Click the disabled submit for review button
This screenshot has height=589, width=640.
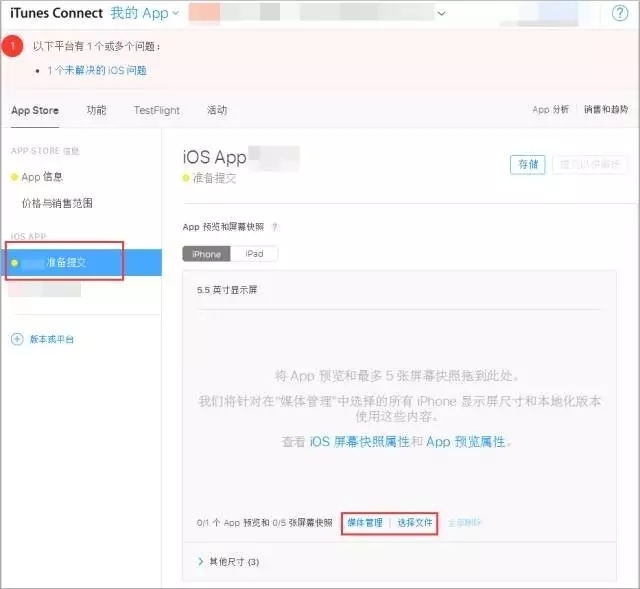coord(590,164)
